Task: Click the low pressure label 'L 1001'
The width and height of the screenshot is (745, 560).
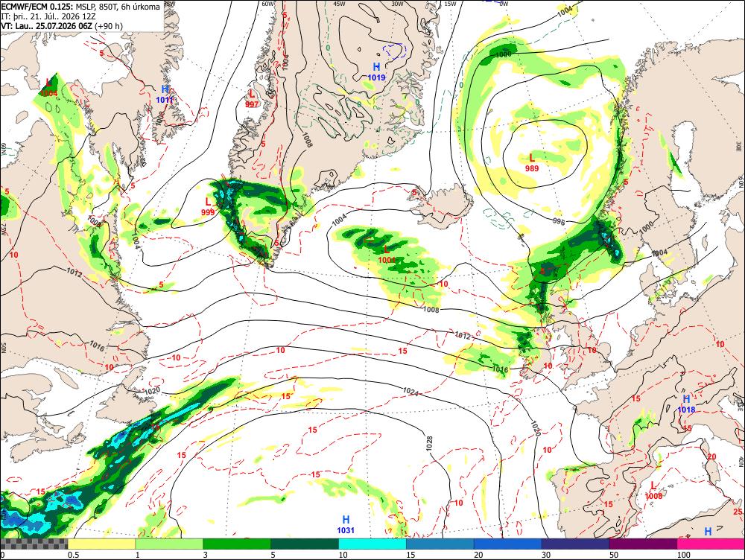Action: click(387, 254)
